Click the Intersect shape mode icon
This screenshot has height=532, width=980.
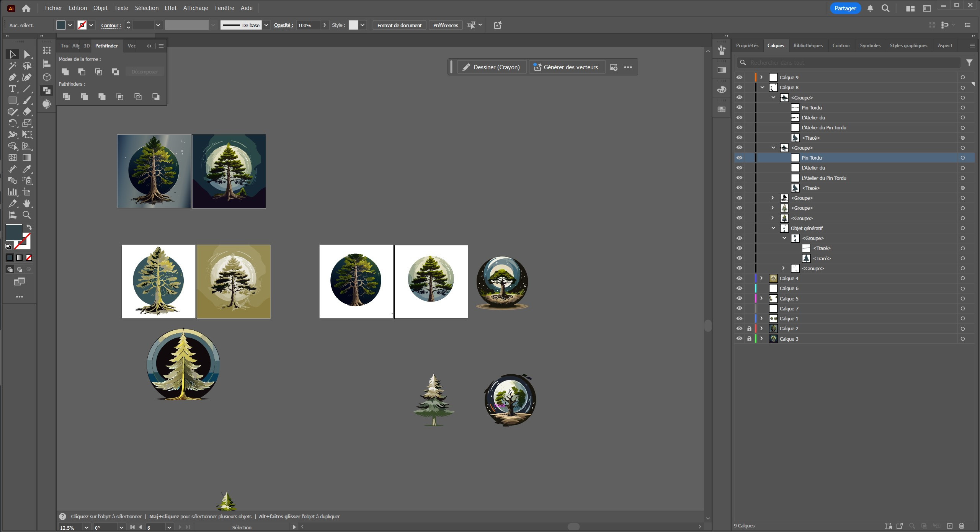tap(98, 72)
